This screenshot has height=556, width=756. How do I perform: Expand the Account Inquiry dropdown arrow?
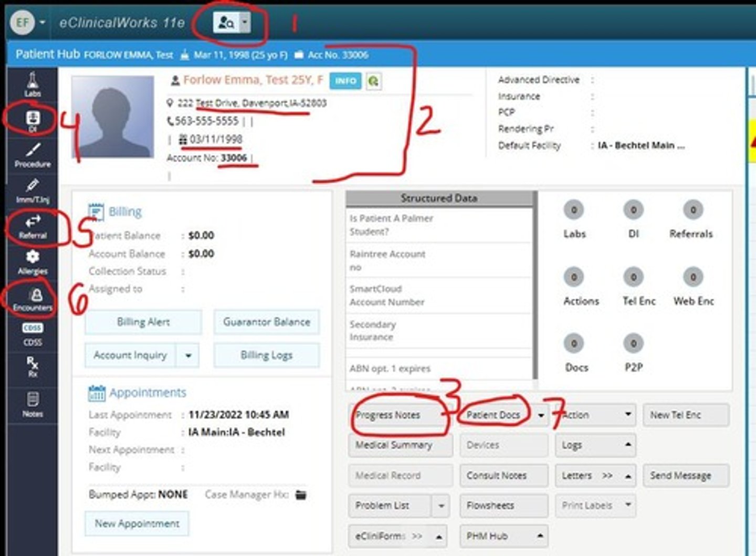[188, 355]
